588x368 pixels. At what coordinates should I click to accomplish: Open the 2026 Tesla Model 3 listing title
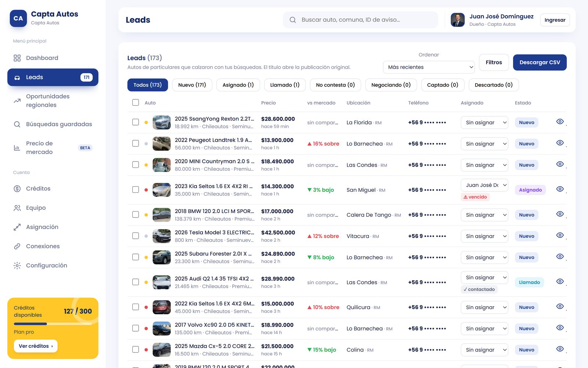(215, 233)
